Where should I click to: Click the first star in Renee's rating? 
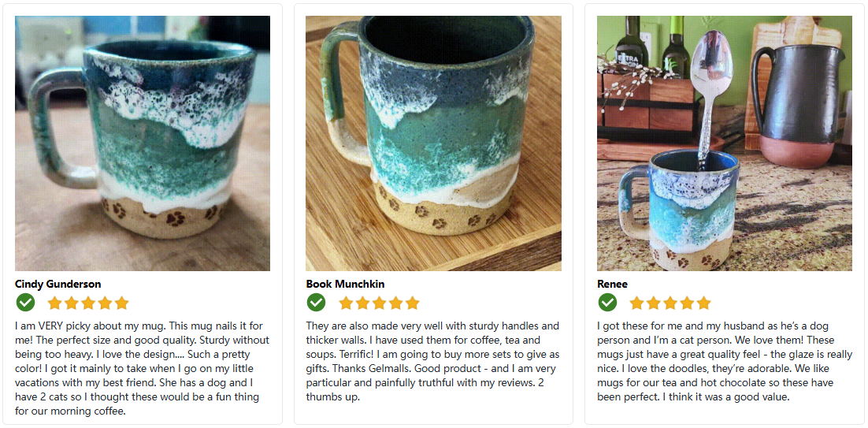(636, 303)
